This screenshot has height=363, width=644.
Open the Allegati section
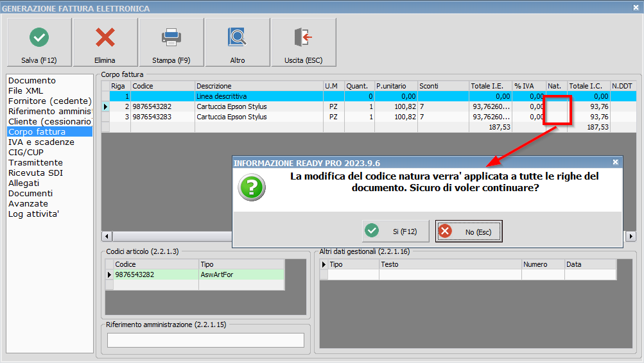click(x=24, y=183)
